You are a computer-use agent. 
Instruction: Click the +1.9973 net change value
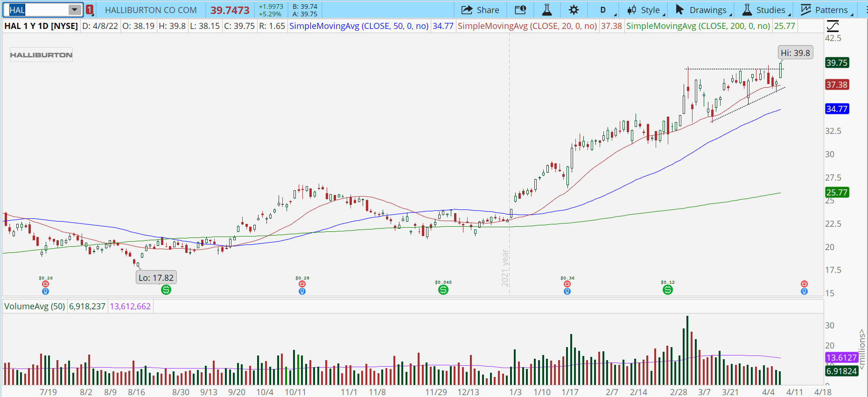pos(271,7)
